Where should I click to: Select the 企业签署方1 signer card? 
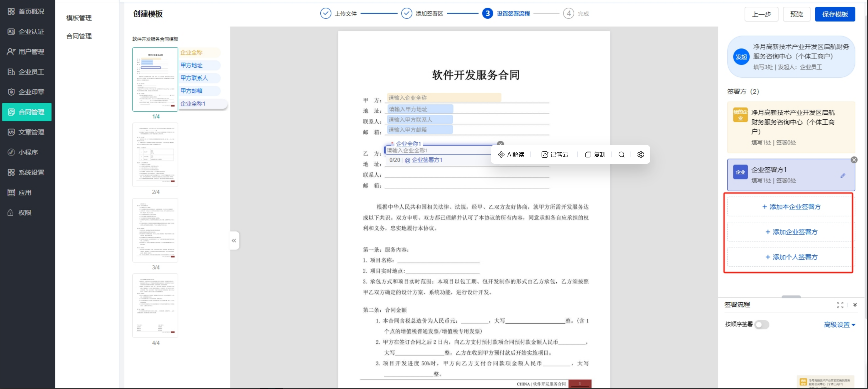tap(791, 175)
